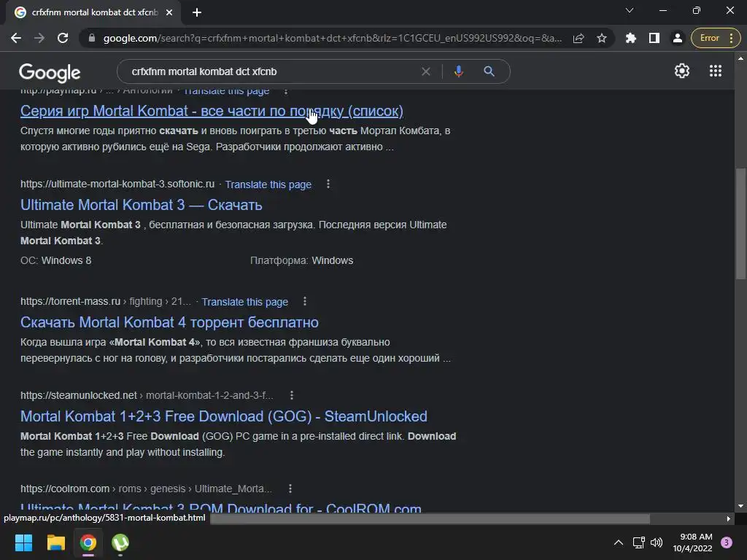Share this page from address bar
The height and width of the screenshot is (560, 747).
click(578, 38)
